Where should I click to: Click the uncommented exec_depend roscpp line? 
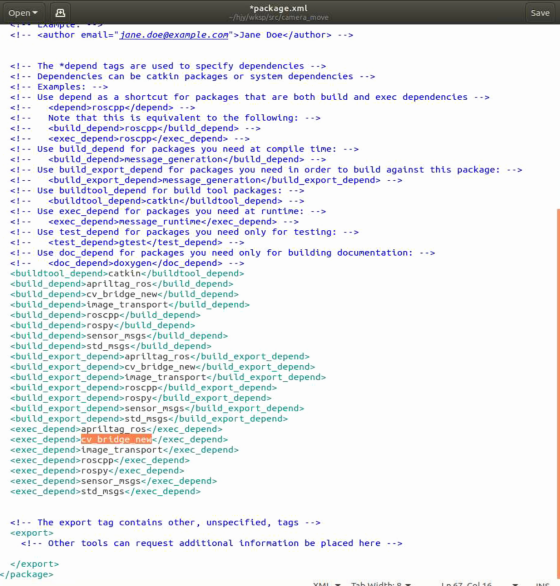pos(100,460)
